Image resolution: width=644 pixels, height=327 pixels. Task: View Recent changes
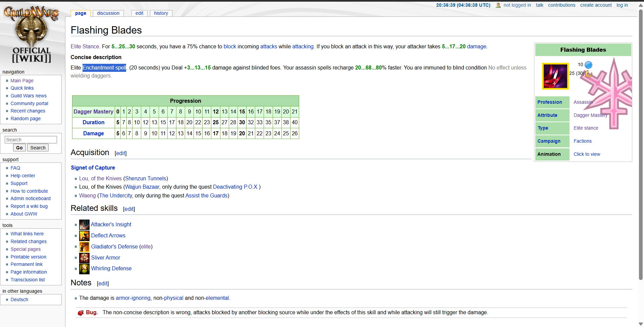(28, 111)
